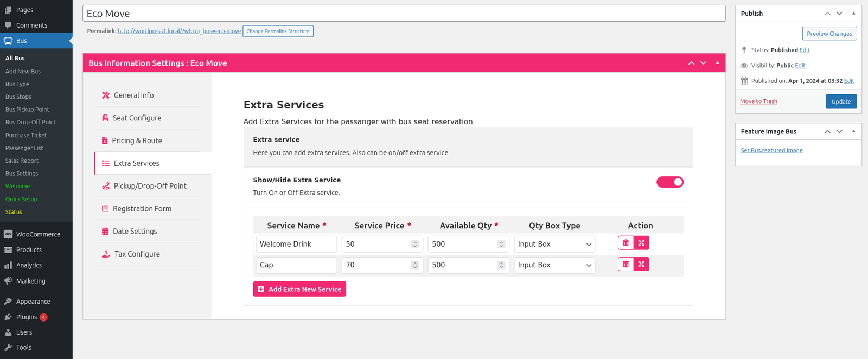Open Analytics from the sidebar

pos(29,265)
